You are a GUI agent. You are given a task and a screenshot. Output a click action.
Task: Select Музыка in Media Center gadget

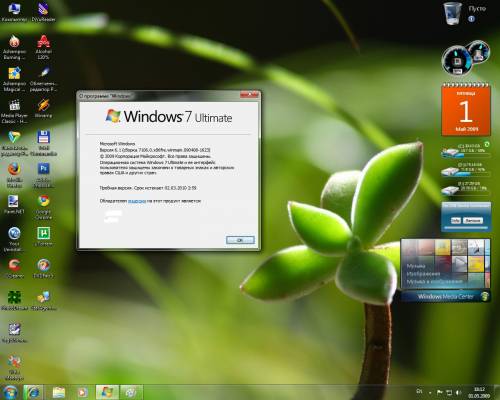coord(416,266)
